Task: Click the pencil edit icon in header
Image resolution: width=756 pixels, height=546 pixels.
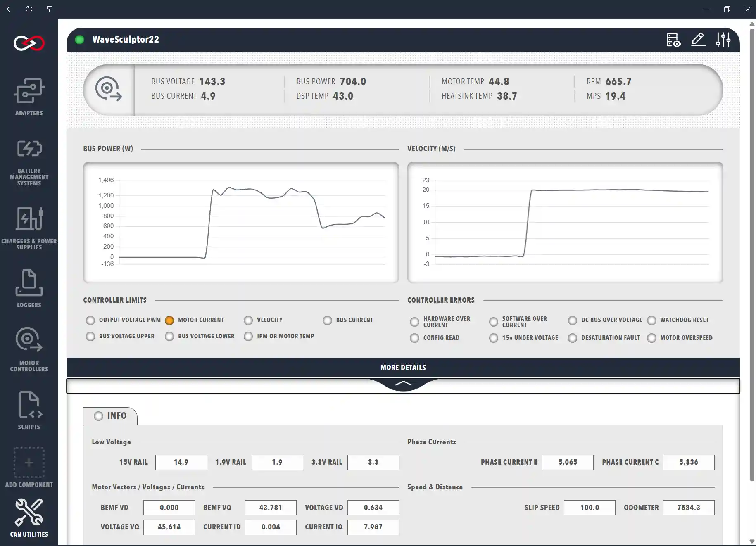Action: point(698,40)
